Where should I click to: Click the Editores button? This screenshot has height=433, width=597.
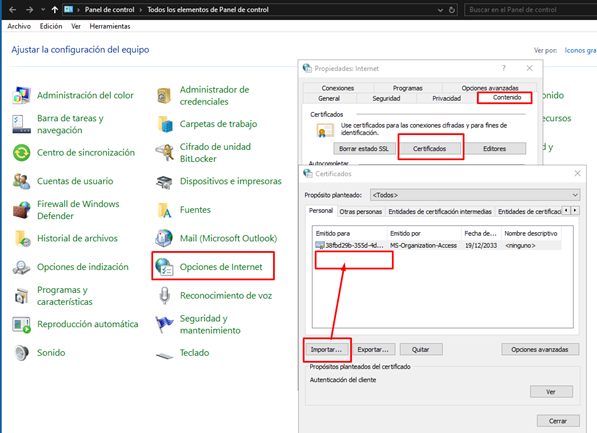click(x=494, y=149)
